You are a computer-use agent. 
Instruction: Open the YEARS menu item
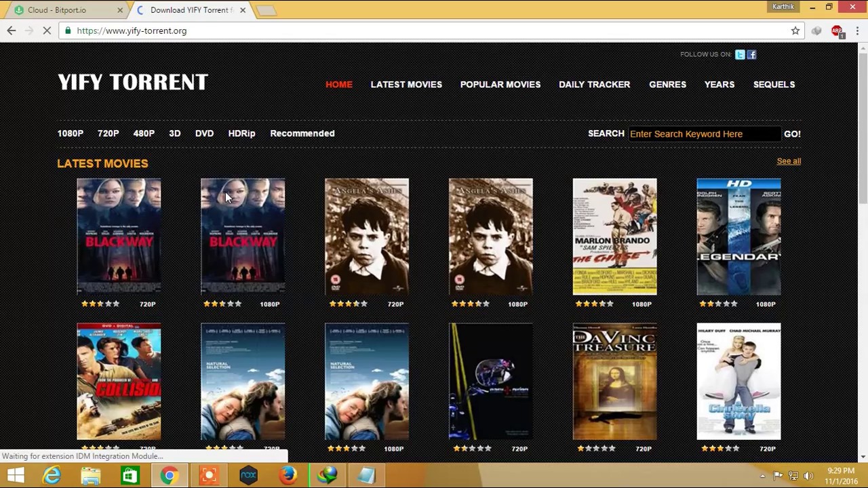[x=719, y=85]
